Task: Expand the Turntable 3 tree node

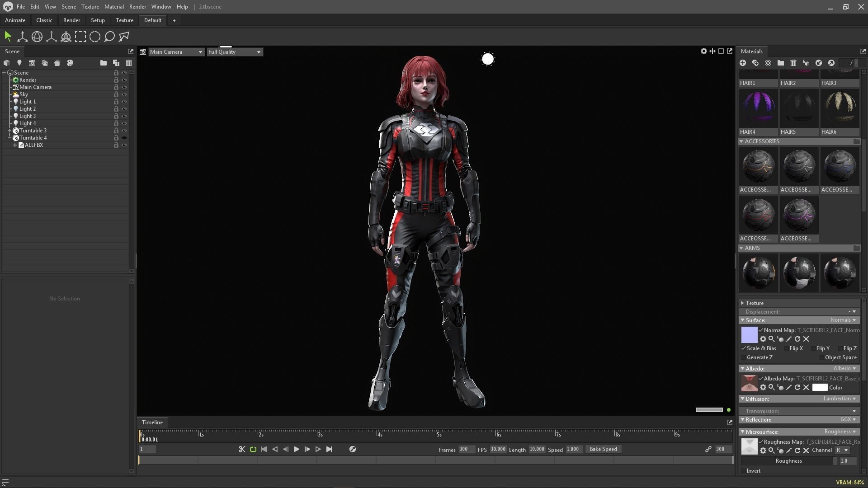Action: (x=9, y=131)
